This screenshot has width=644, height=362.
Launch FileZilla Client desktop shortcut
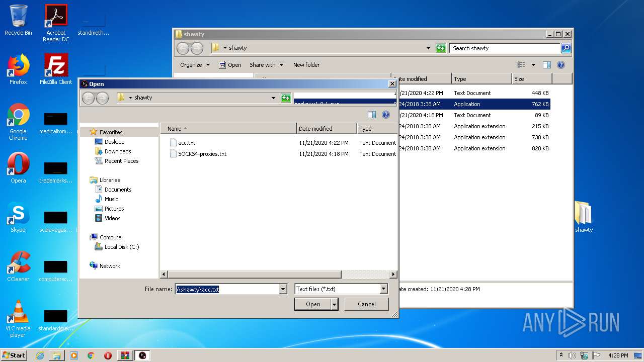pyautogui.click(x=56, y=69)
